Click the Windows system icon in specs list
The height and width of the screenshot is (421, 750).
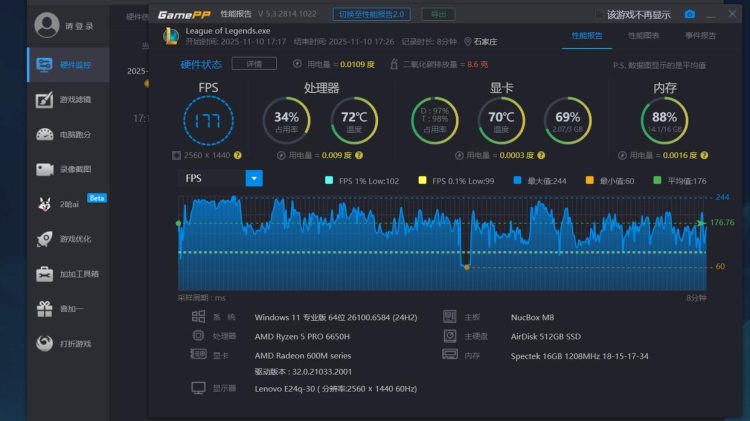click(198, 316)
